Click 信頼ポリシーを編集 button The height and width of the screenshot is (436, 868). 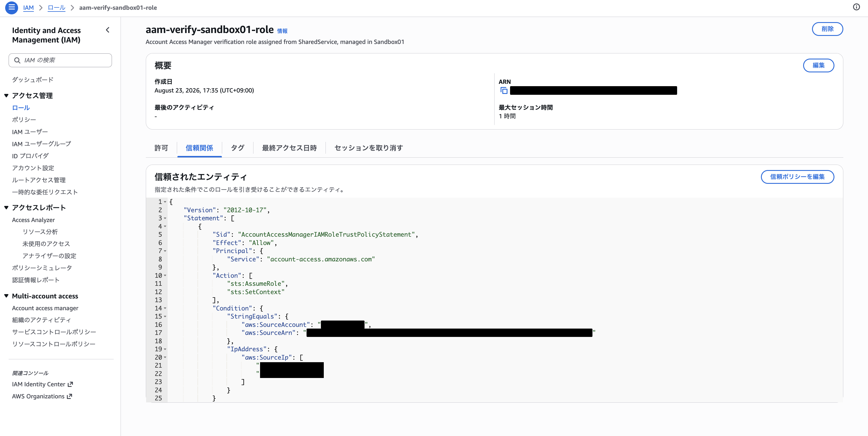coord(797,177)
